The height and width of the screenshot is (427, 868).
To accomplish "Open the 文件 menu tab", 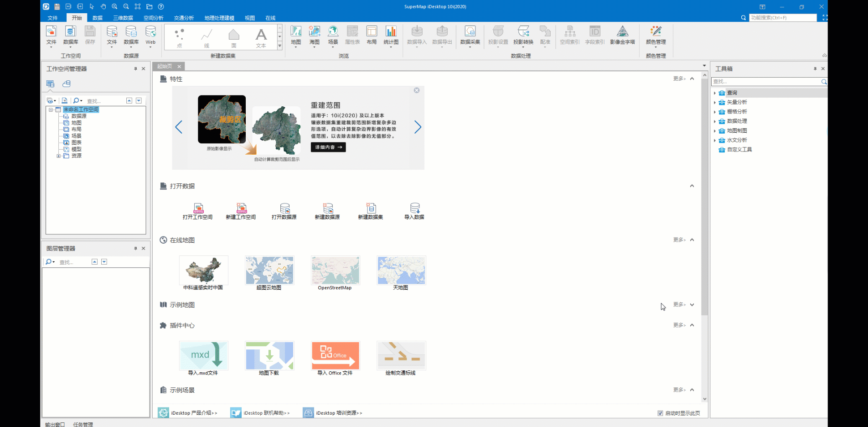I will [53, 18].
